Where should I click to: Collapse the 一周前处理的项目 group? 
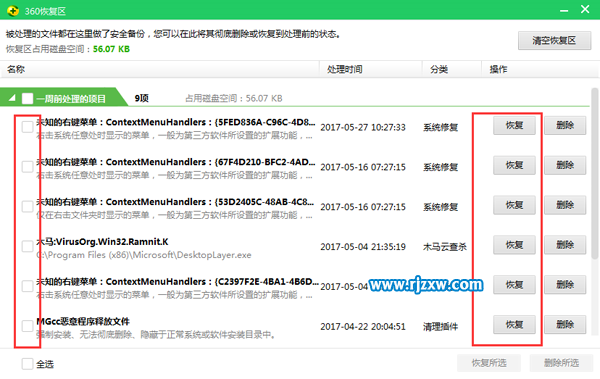point(12,98)
